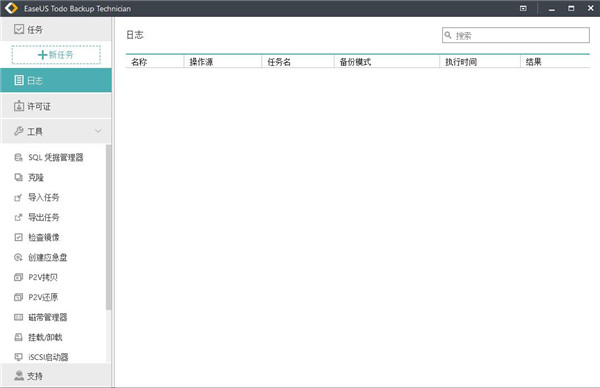600x388 pixels.
Task: Close the EaseUS Todo Backup window
Action: pyautogui.click(x=590, y=8)
